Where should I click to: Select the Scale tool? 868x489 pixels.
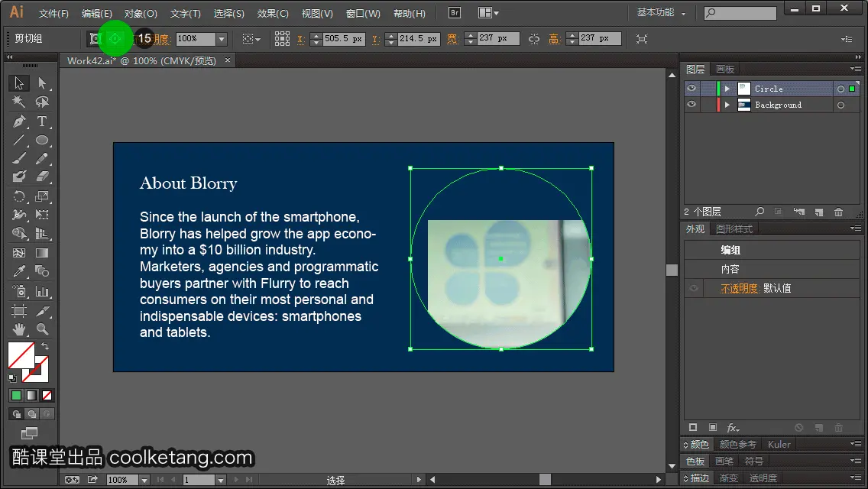click(42, 196)
